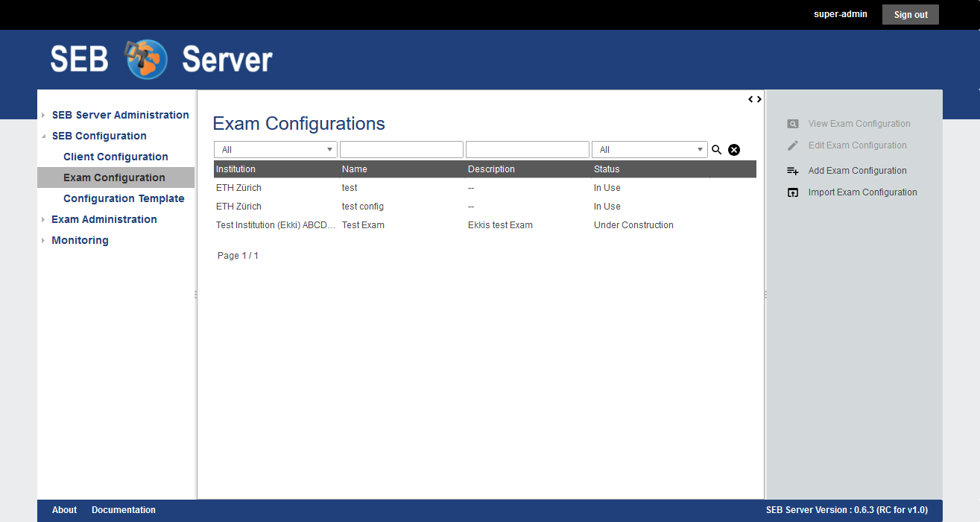
Task: Click the View Exam Configuration icon
Action: (793, 124)
